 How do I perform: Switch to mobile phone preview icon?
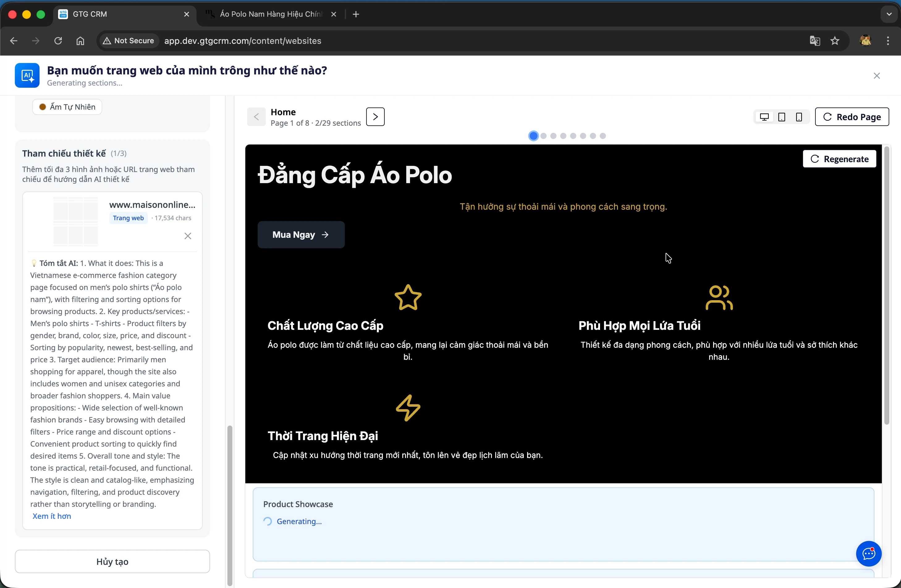tap(799, 117)
